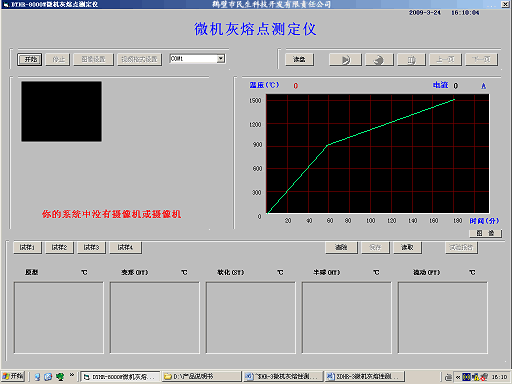Click the 温度(℃) label above chart

[264, 85]
